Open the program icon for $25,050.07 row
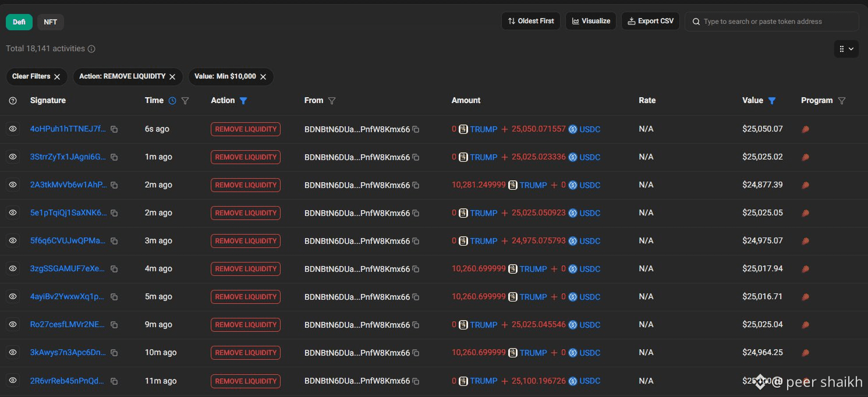868x397 pixels. coord(806,129)
